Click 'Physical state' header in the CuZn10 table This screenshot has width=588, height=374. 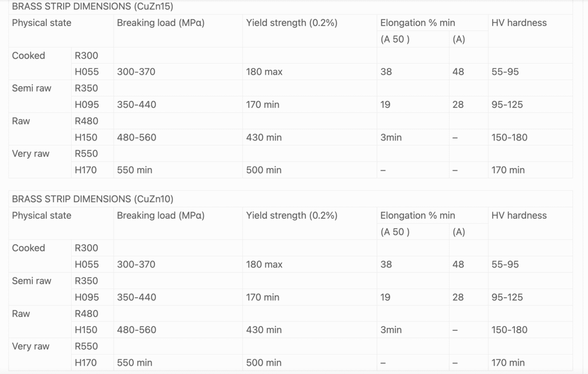coord(42,215)
